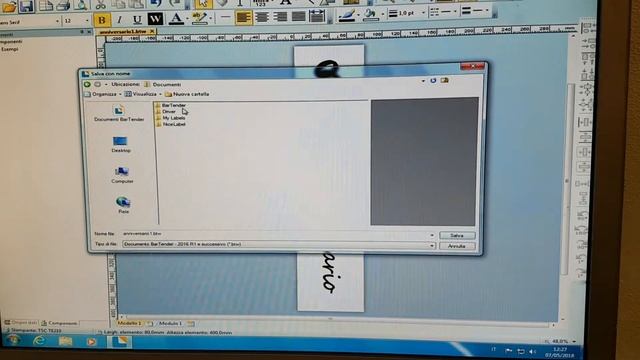The image size is (640, 360).
Task: Click the text highlight pen icon
Action: (199, 18)
